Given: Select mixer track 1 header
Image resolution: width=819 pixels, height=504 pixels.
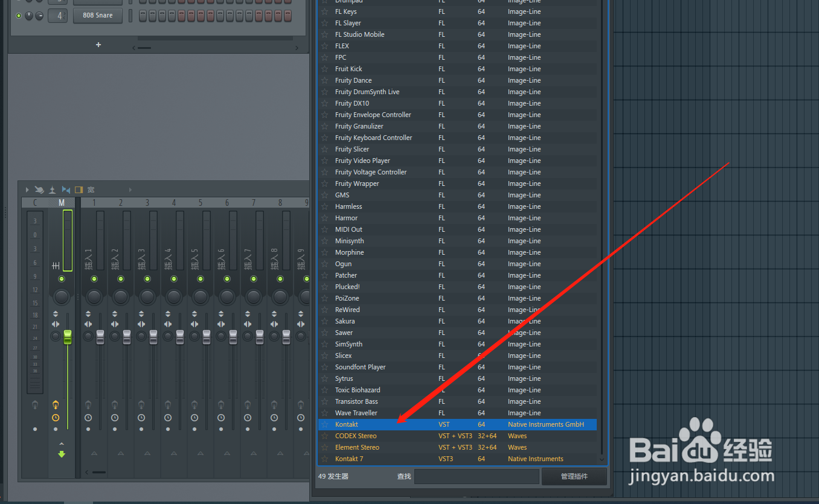Looking at the screenshot, I should [x=94, y=203].
